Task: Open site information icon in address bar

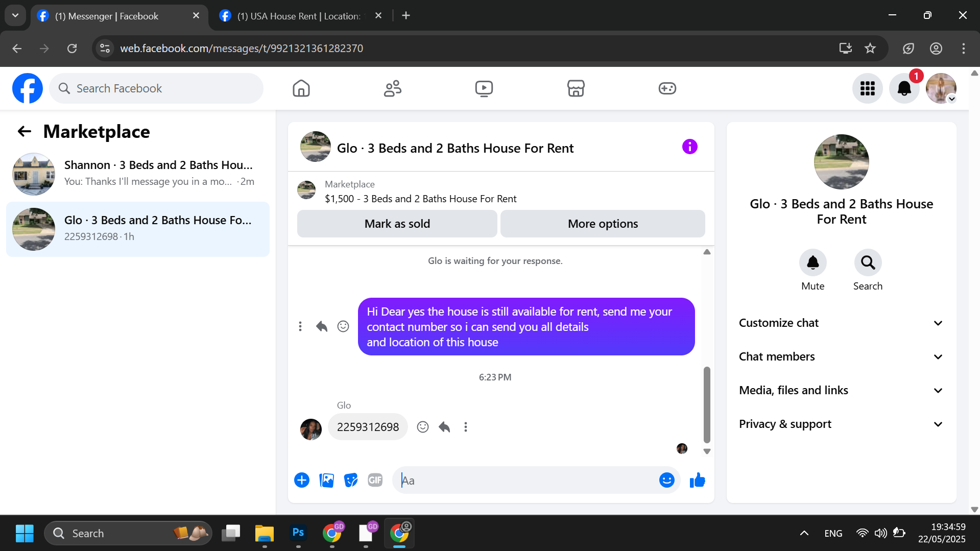Action: click(x=105, y=49)
